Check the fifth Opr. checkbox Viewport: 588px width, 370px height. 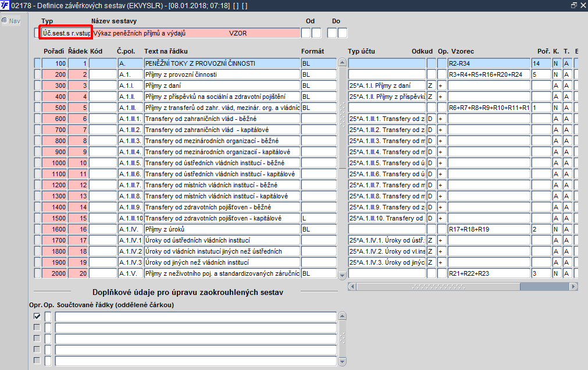pyautogui.click(x=37, y=360)
